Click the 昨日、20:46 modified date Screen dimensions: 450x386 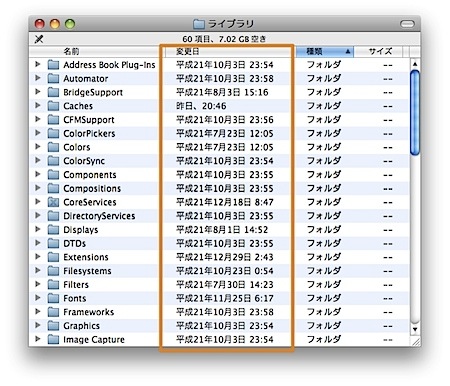201,106
